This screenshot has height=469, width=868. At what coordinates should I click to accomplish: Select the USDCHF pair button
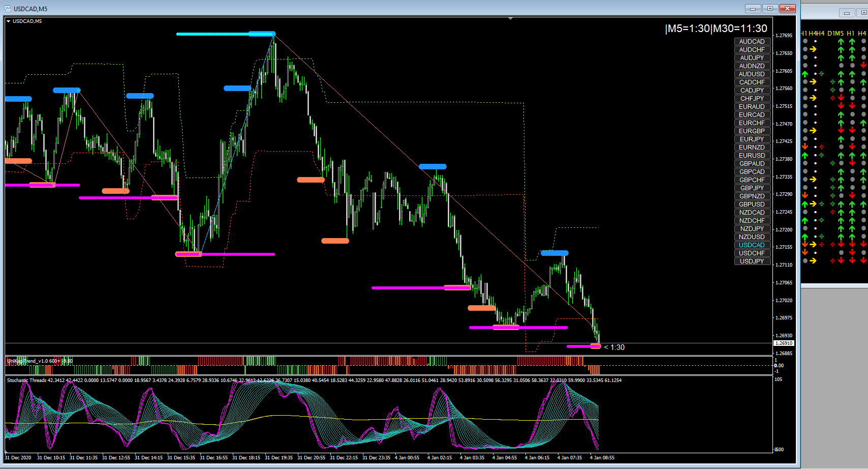752,253
